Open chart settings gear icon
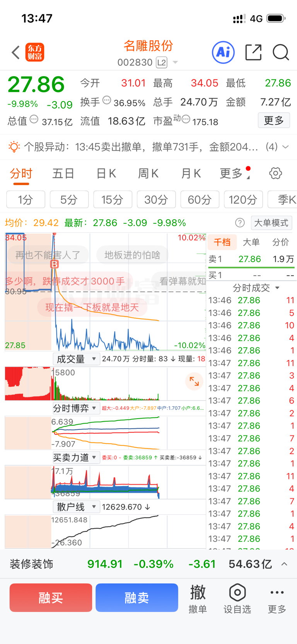The image size is (297, 644). [x=276, y=173]
